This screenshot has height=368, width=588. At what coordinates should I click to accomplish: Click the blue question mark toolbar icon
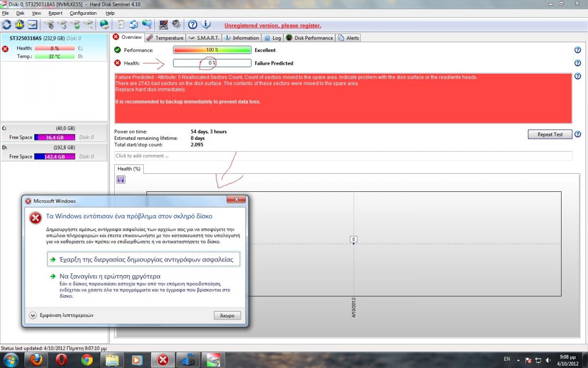pos(193,24)
